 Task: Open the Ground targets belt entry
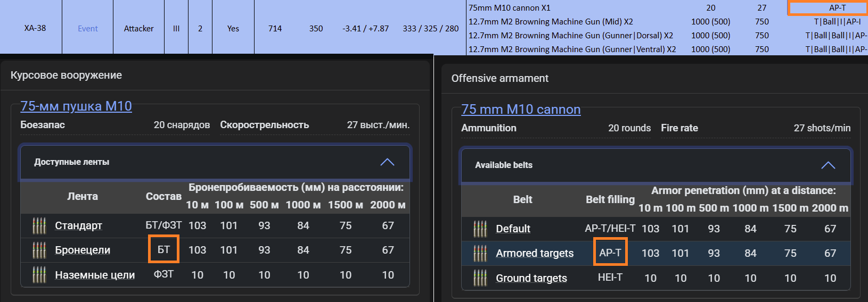[x=531, y=278]
